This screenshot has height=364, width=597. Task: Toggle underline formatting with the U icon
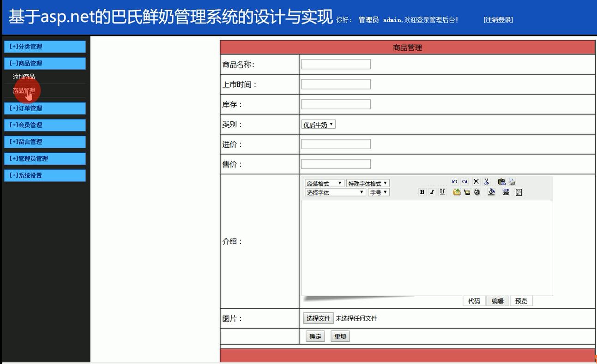442,192
